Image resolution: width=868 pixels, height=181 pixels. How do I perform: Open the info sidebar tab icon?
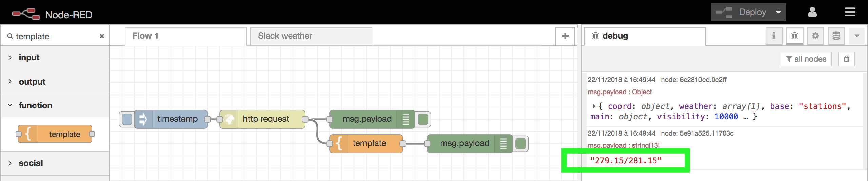(x=774, y=36)
